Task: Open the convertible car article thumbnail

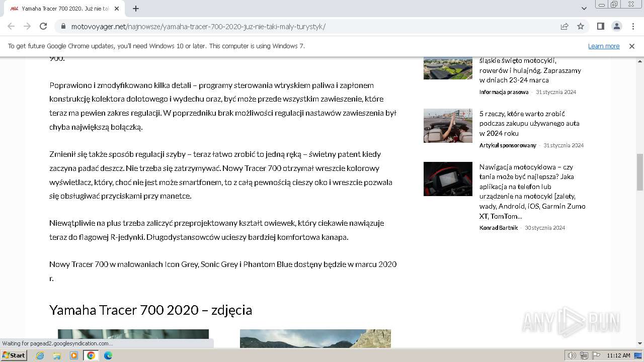Action: 448,126
